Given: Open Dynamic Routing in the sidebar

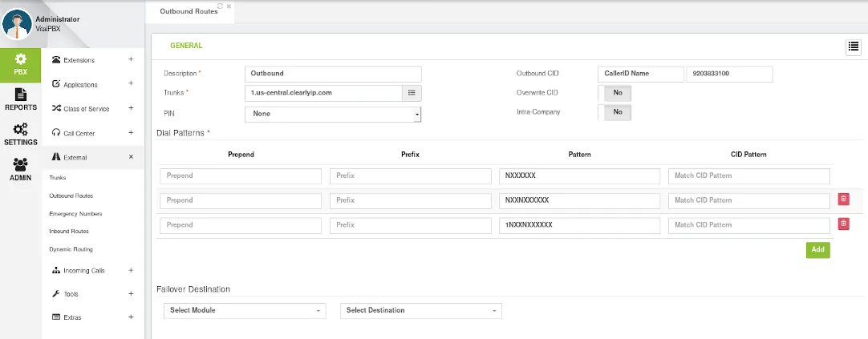Looking at the screenshot, I should (71, 249).
